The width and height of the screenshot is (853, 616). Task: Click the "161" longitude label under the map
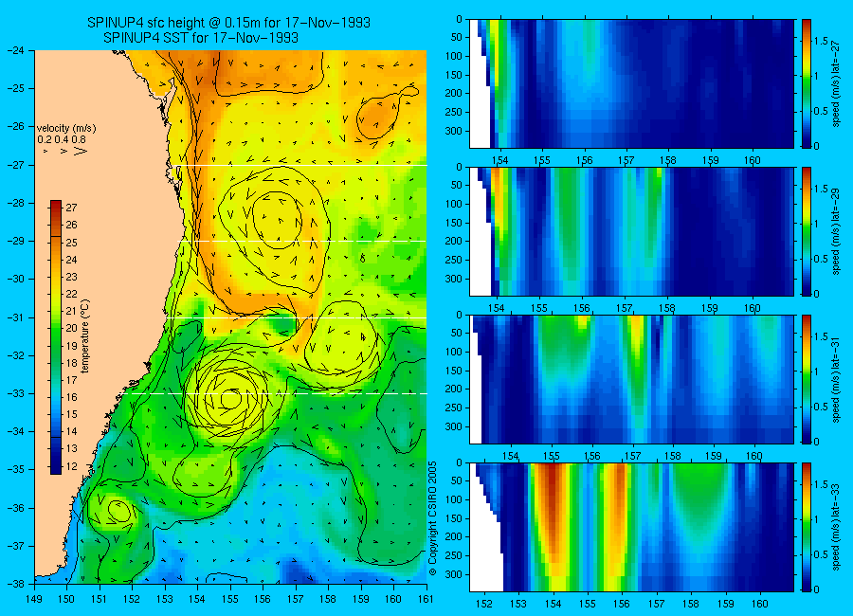coord(426,599)
